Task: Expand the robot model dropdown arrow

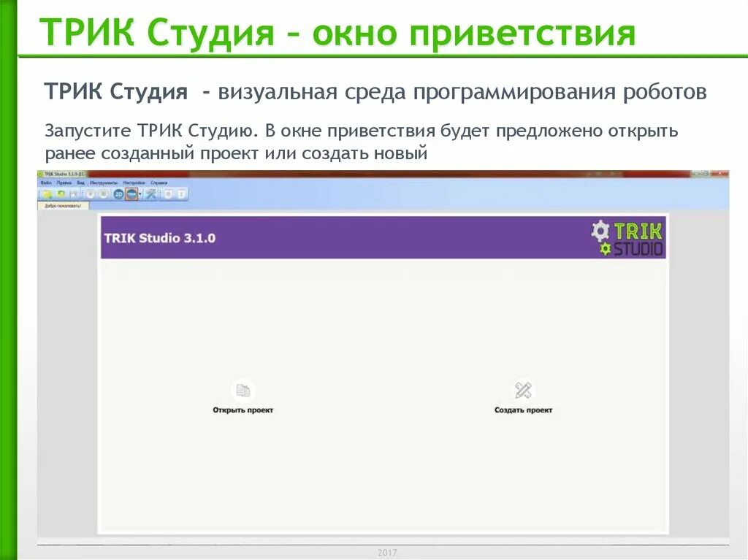Action: (x=140, y=194)
